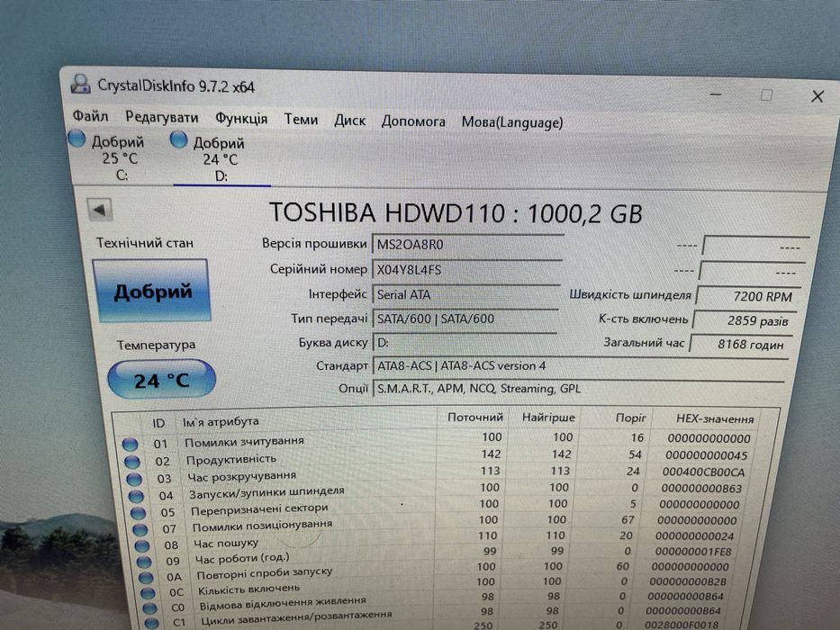Open the Файл menu
This screenshot has height=630, width=840.
(91, 116)
